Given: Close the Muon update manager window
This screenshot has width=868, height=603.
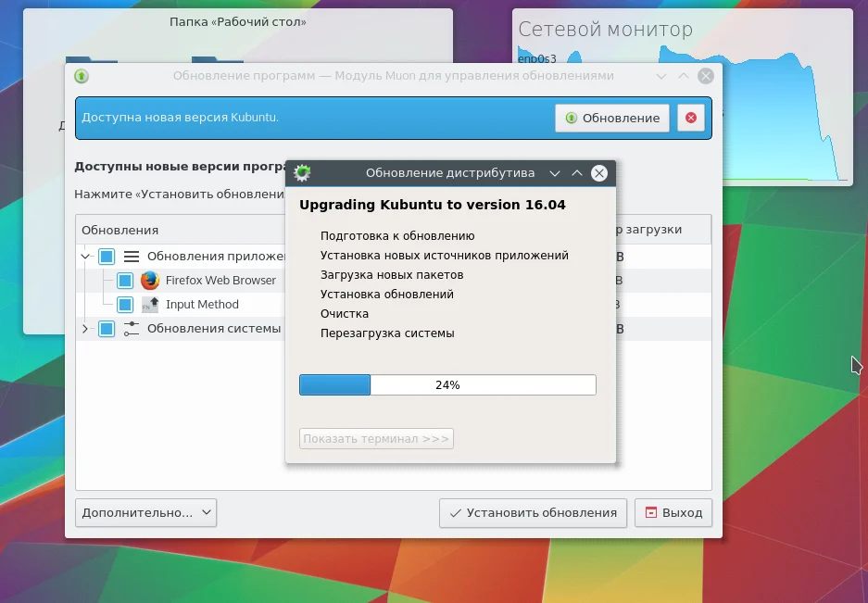Looking at the screenshot, I should [x=705, y=76].
